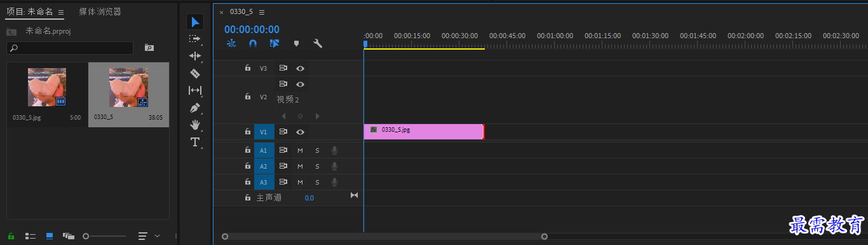Toggle lock on track V2

pos(248,97)
